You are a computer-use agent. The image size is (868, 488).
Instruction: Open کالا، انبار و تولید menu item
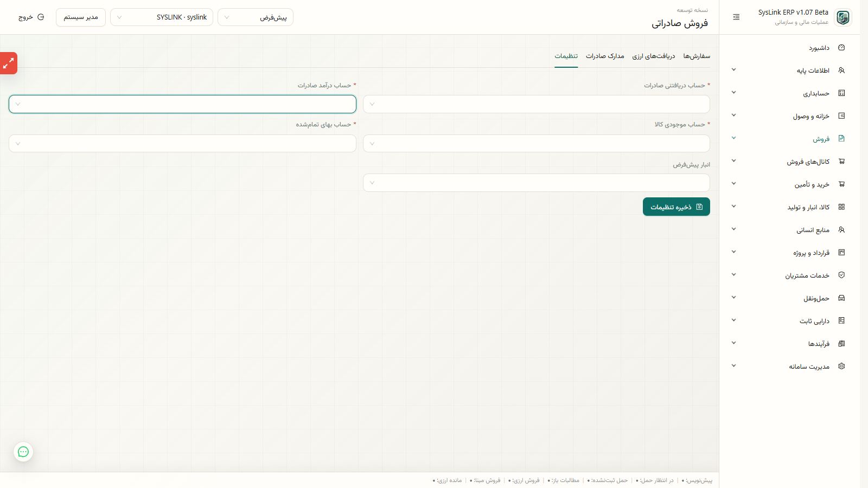789,207
